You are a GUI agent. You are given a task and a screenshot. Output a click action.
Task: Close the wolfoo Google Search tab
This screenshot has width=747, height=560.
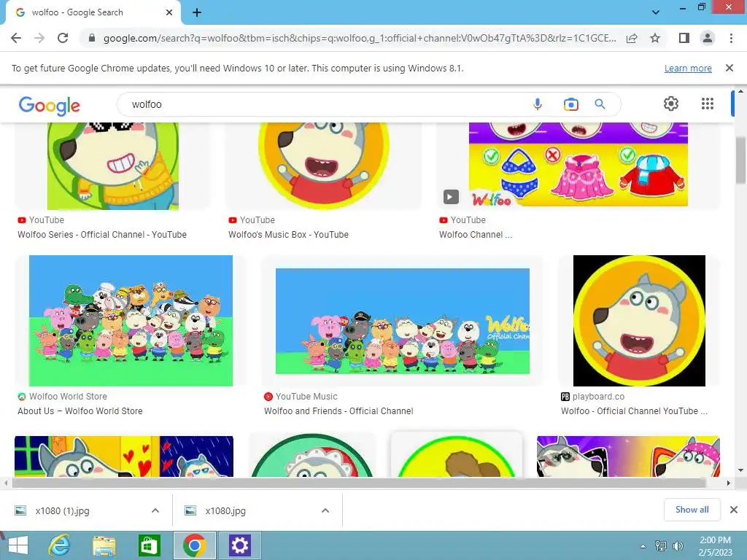pos(169,12)
